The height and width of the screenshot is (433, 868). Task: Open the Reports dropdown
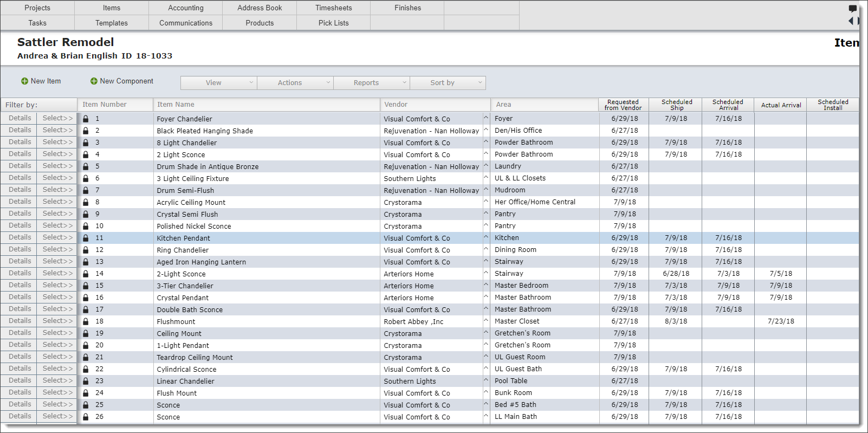tap(372, 83)
